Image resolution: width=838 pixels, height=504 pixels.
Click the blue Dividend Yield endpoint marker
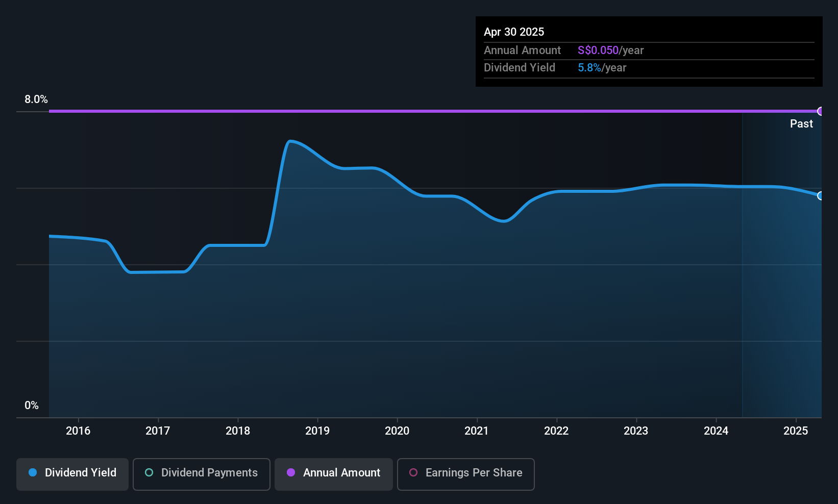pyautogui.click(x=821, y=196)
